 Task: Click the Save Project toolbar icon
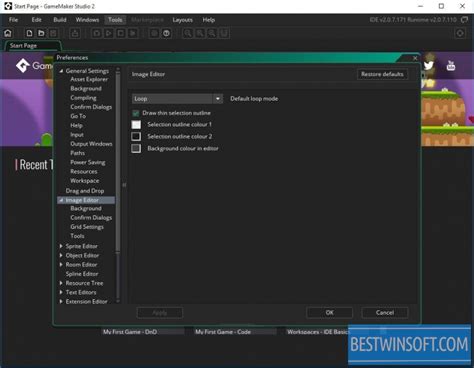pos(53,33)
